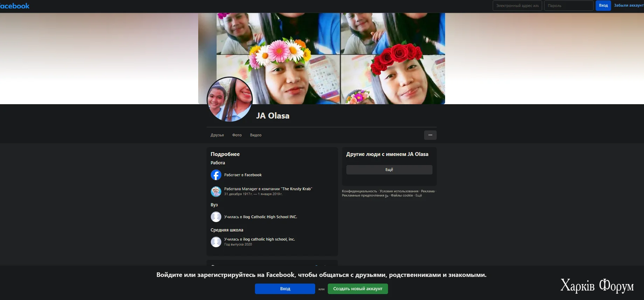Click the Вход button next to the password field
The image size is (644, 300).
point(603,6)
